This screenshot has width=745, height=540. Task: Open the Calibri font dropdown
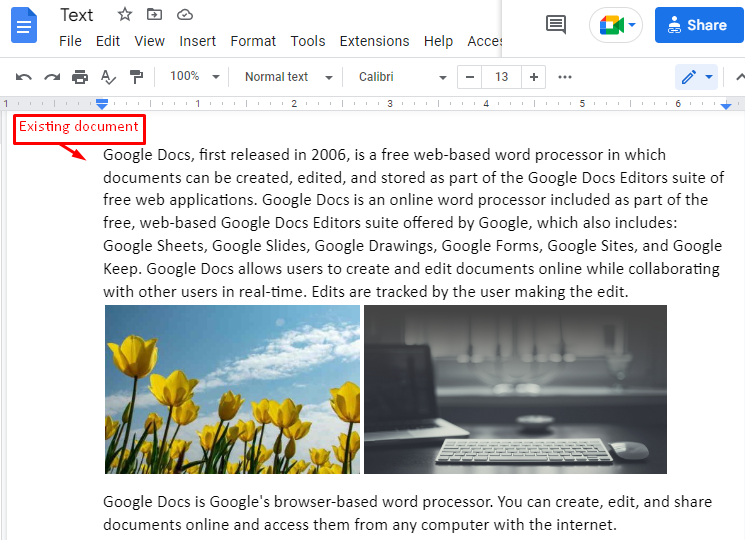[x=402, y=77]
